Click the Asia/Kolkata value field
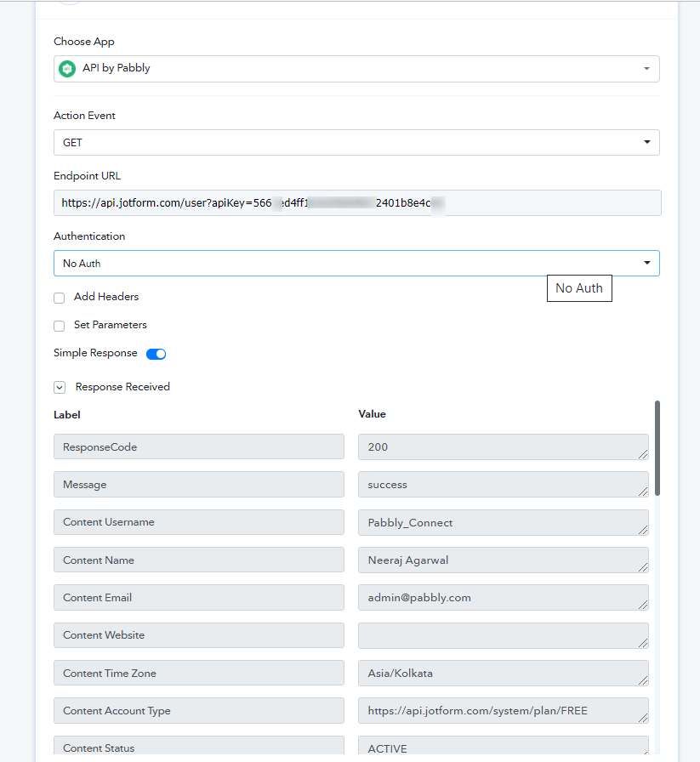This screenshot has height=762, width=700. coord(504,673)
